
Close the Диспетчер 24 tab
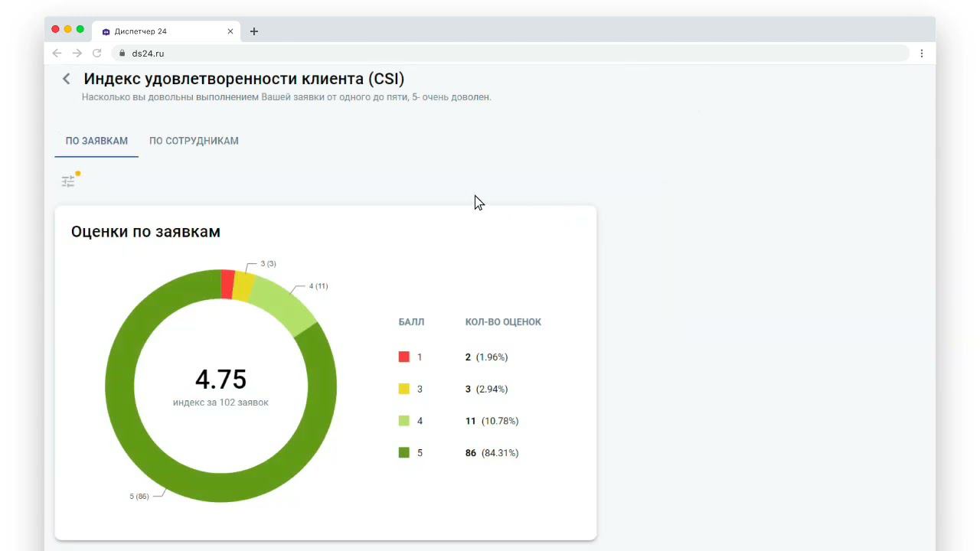230,31
